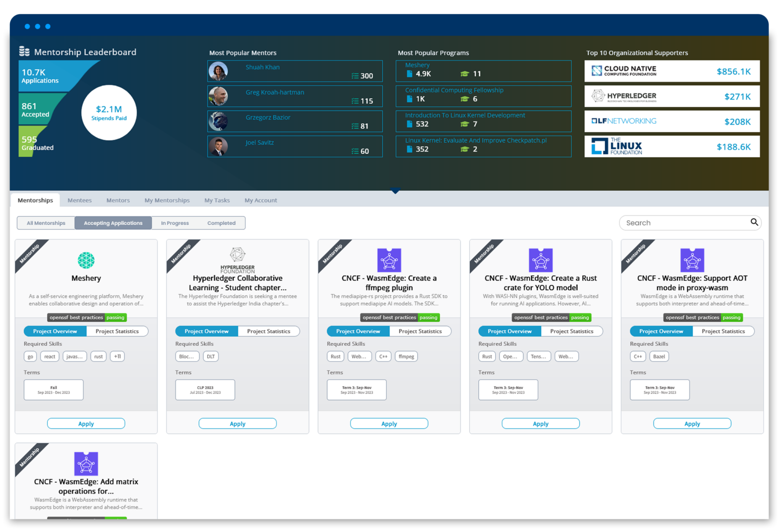Image resolution: width=781 pixels, height=532 pixels.
Task: Click the LF Networking supporter logo
Action: [x=624, y=121]
